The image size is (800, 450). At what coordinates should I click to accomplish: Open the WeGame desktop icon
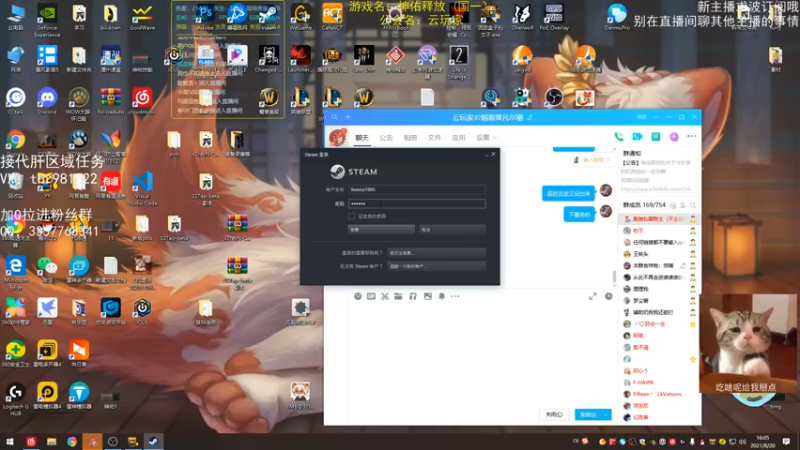point(301,18)
